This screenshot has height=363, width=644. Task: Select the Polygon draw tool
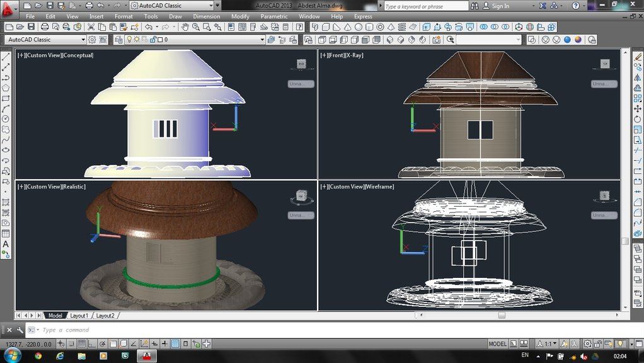coord(6,88)
